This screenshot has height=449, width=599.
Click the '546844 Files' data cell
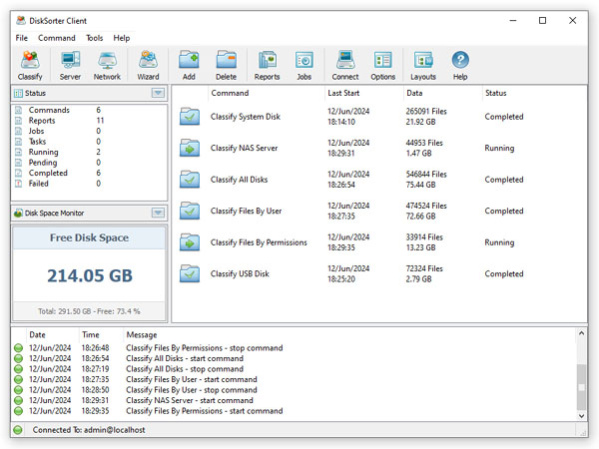426,174
